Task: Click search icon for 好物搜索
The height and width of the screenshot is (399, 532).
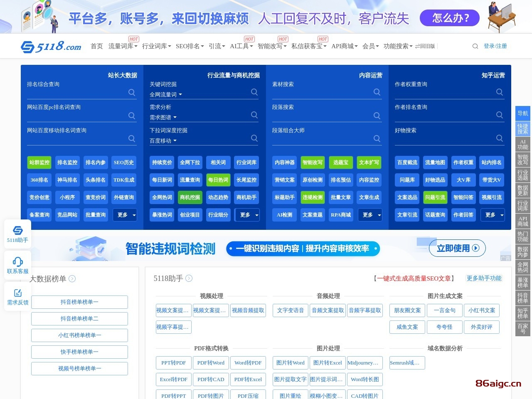Action: [x=500, y=138]
